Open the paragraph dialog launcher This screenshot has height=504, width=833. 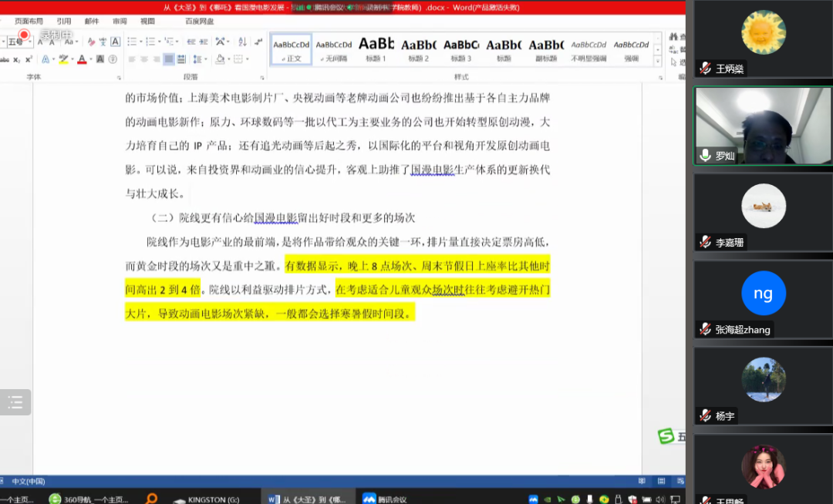point(262,78)
